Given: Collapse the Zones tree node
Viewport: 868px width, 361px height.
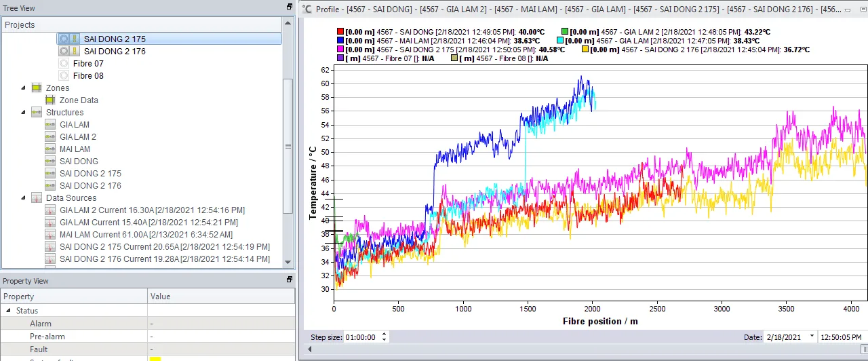Looking at the screenshot, I should pyautogui.click(x=23, y=88).
